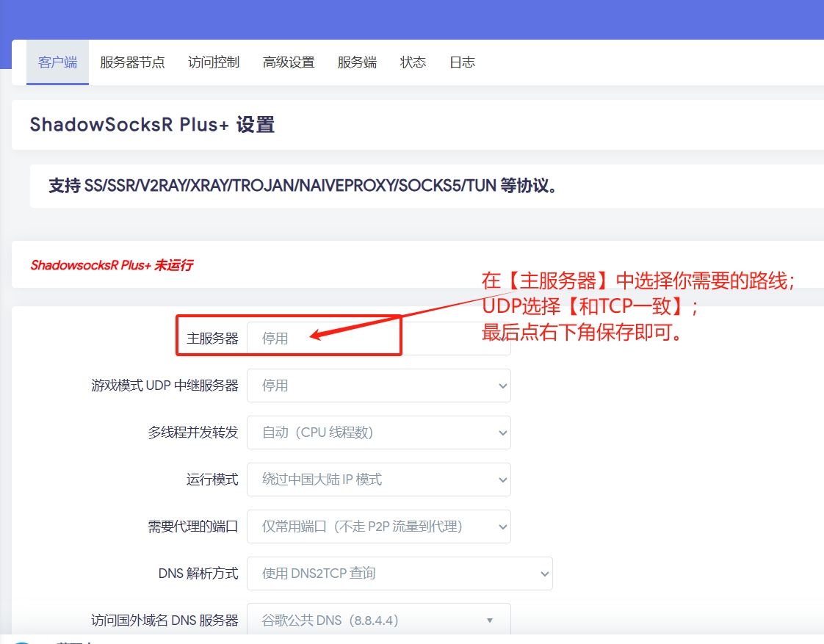Click the 主服务器 label
The image size is (824, 644).
point(212,339)
